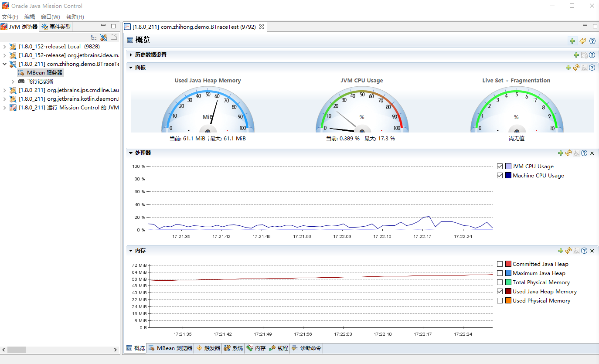Open help icon in the 概览 header
Screen dimensions: 599x364
pyautogui.click(x=592, y=41)
